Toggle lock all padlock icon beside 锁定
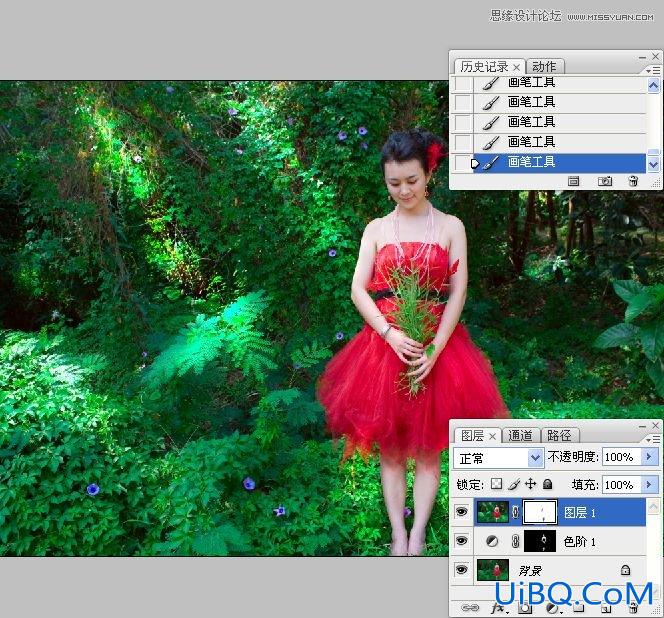 (548, 484)
